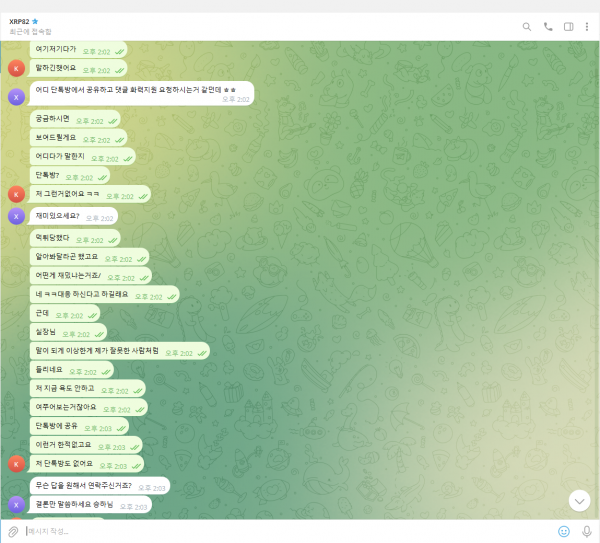The width and height of the screenshot is (600, 543).
Task: Open search in the chat header
Action: (527, 27)
